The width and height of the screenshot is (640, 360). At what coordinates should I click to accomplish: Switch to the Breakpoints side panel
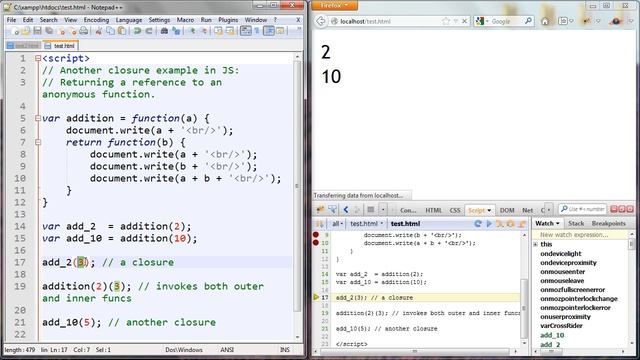click(608, 223)
